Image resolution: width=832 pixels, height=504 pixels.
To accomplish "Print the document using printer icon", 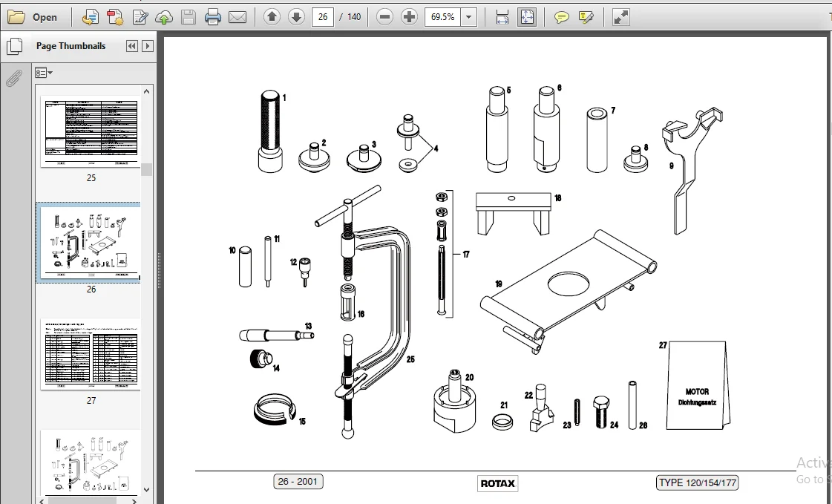I will [x=213, y=17].
